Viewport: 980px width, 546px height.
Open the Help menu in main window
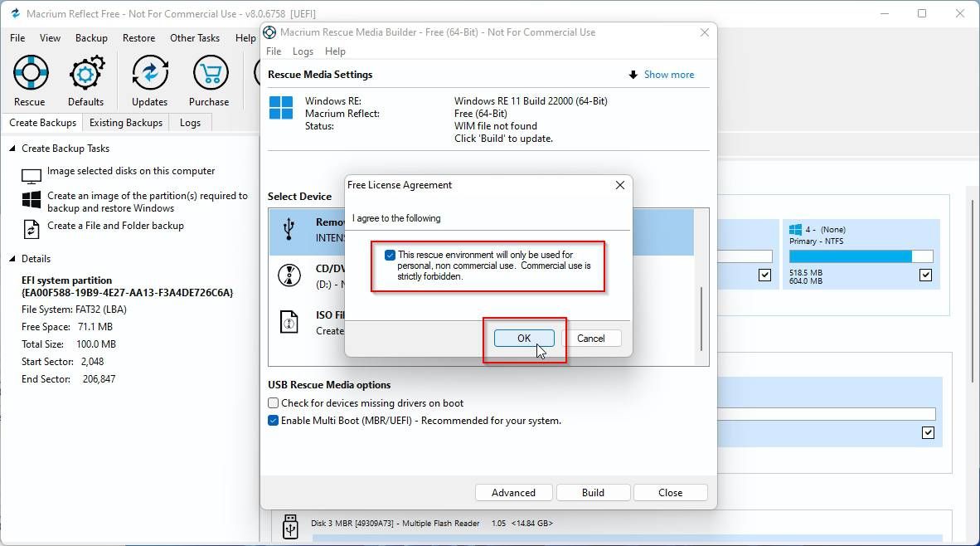click(x=245, y=38)
